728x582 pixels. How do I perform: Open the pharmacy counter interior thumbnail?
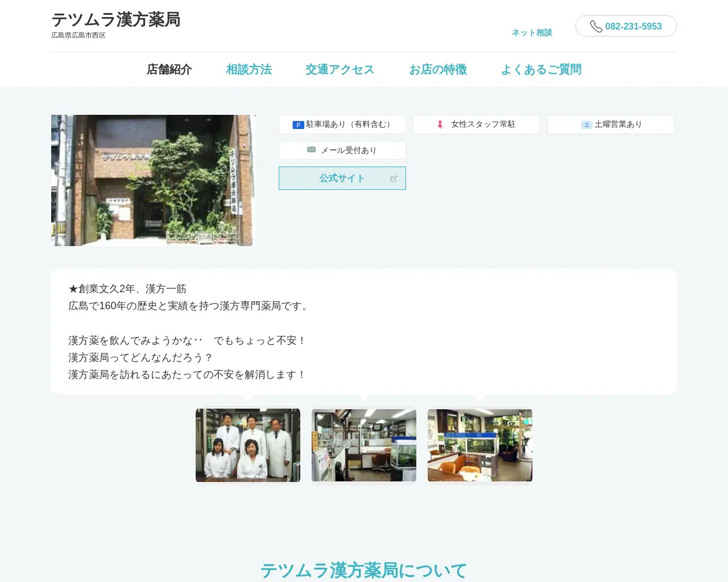364,445
